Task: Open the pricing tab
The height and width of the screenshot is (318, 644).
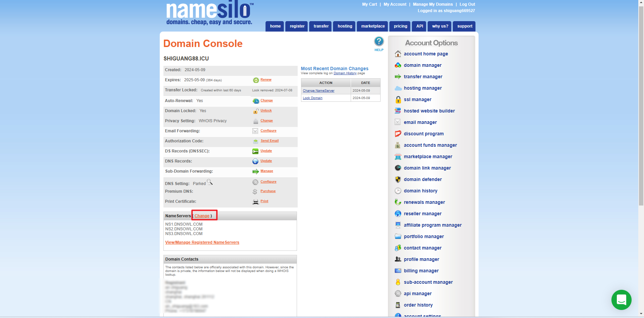Action: click(400, 26)
